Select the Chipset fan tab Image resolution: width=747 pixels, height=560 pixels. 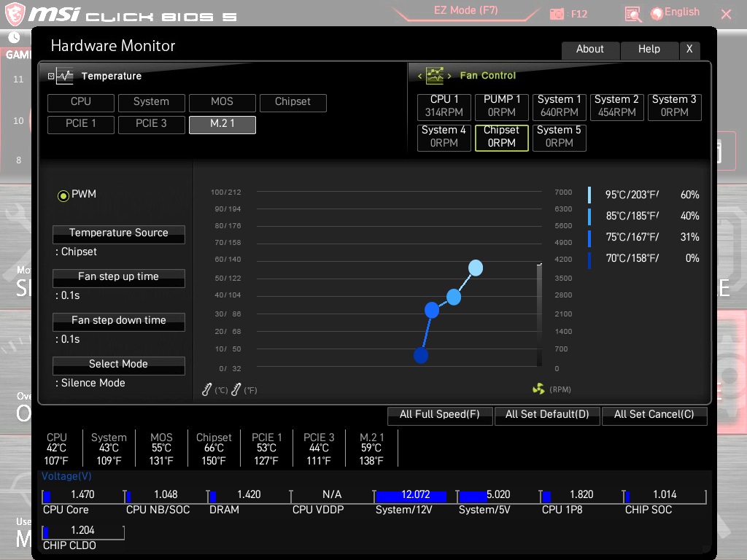point(502,138)
